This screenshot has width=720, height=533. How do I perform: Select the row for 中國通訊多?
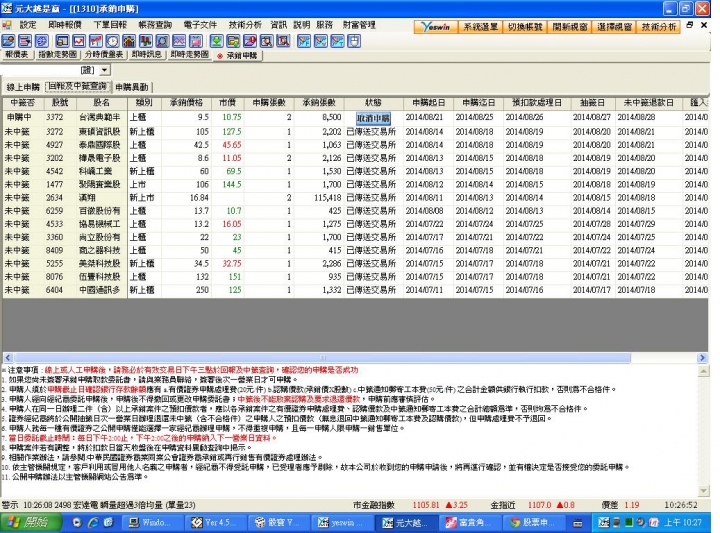pyautogui.click(x=354, y=290)
